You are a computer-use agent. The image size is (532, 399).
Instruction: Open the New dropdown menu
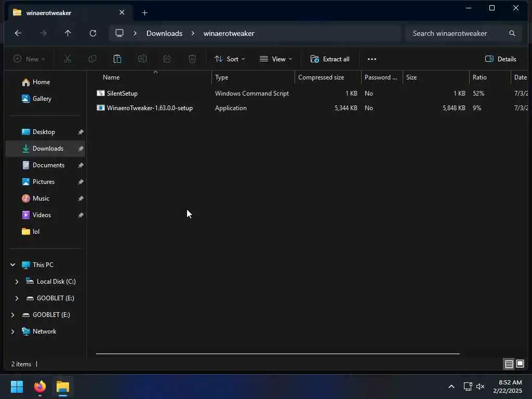(x=29, y=59)
